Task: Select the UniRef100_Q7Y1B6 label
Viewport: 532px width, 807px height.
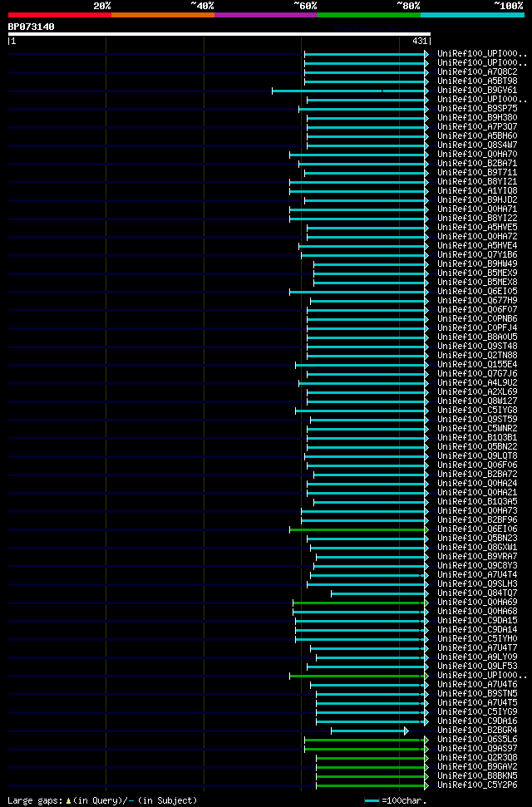Action: pos(477,255)
